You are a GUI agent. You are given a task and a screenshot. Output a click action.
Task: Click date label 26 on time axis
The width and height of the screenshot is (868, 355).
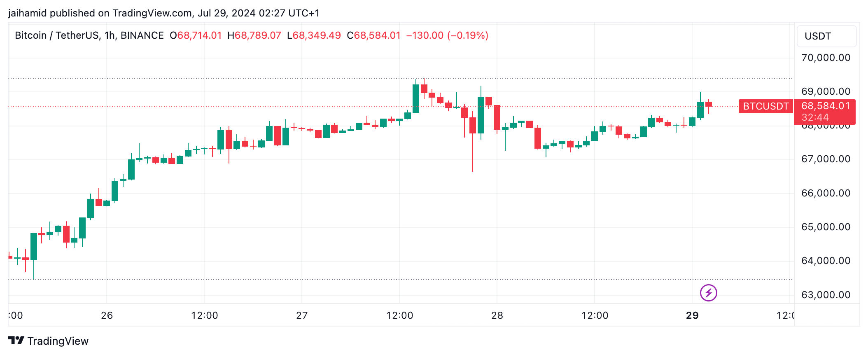[x=107, y=315]
